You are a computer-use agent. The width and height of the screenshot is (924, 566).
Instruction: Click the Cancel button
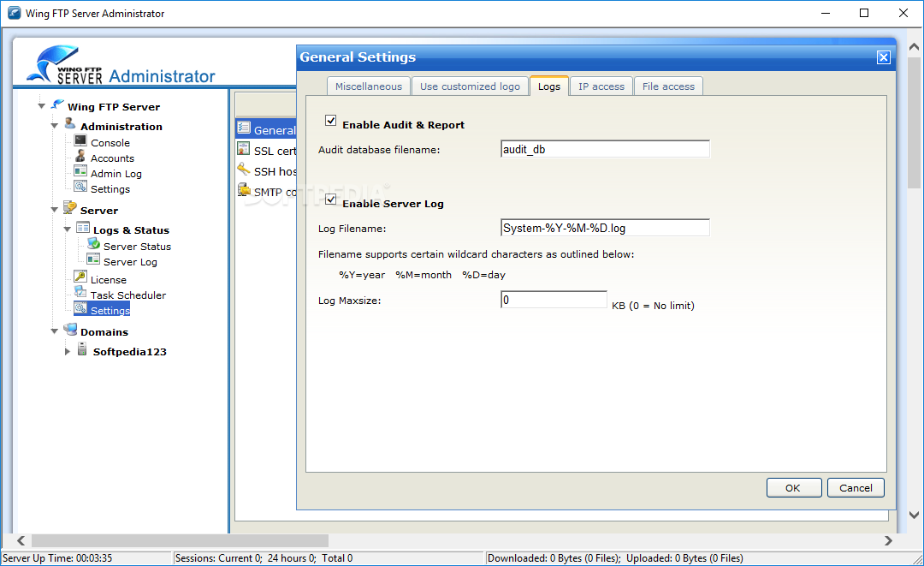pos(856,487)
